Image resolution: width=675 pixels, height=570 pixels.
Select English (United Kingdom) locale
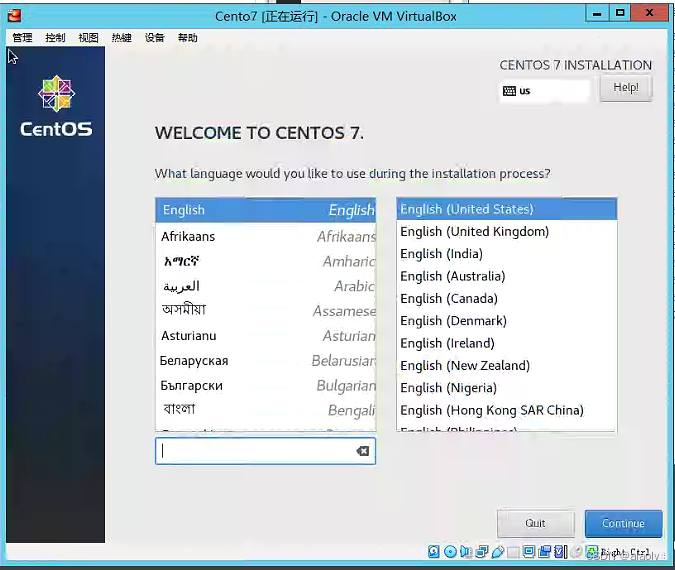[507, 232]
